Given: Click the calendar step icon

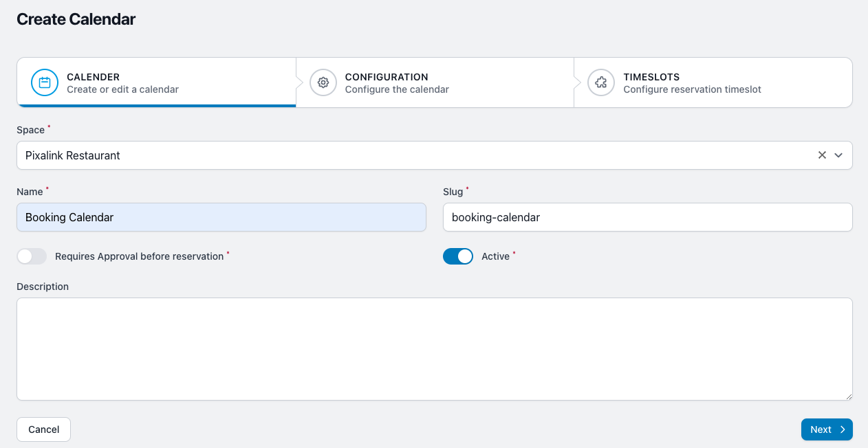Looking at the screenshot, I should [45, 82].
